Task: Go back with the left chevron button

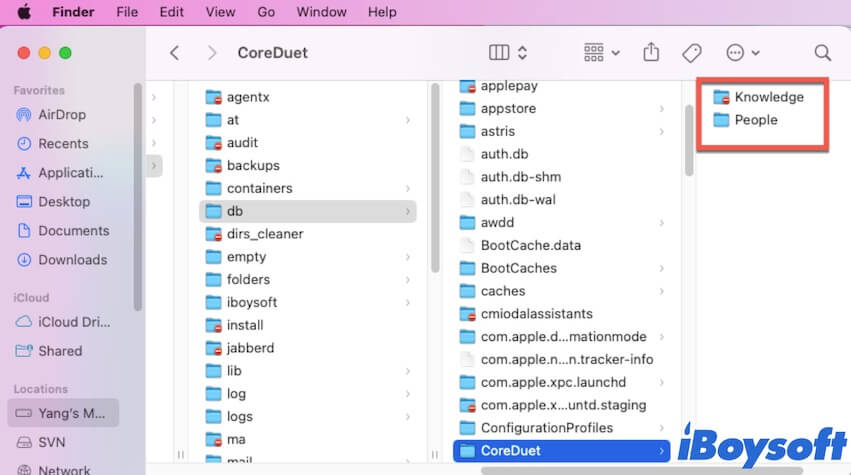Action: 174,53
